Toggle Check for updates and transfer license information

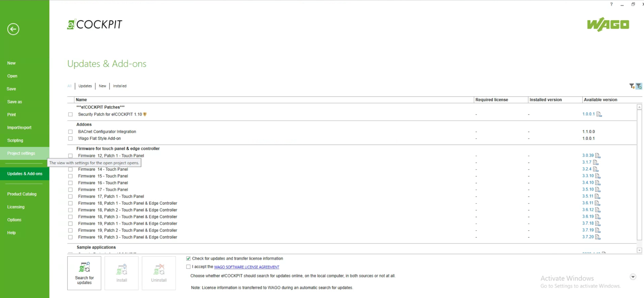188,259
